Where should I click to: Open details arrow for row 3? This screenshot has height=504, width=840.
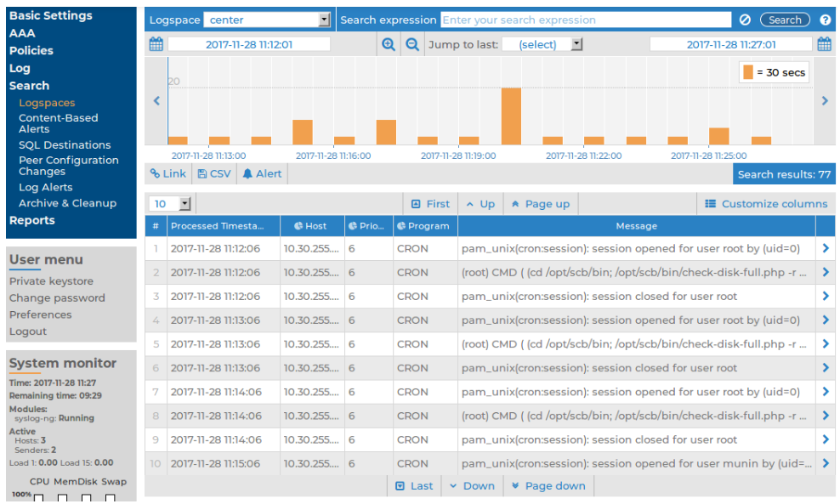click(826, 296)
